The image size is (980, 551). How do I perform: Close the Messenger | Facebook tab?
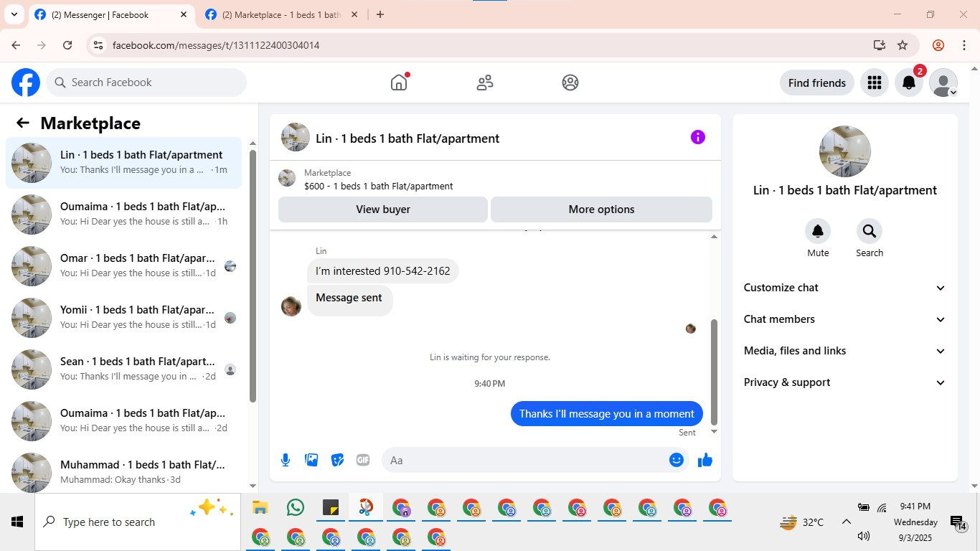pos(183,14)
